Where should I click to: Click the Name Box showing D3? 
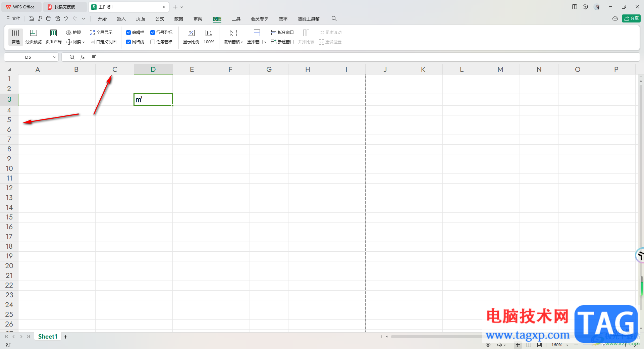pos(28,57)
